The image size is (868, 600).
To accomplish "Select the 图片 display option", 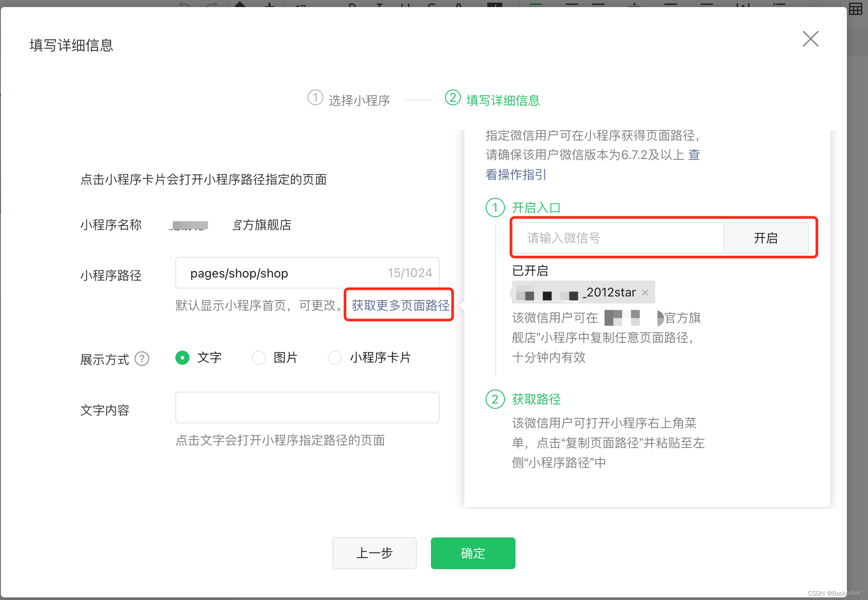I will (x=259, y=358).
